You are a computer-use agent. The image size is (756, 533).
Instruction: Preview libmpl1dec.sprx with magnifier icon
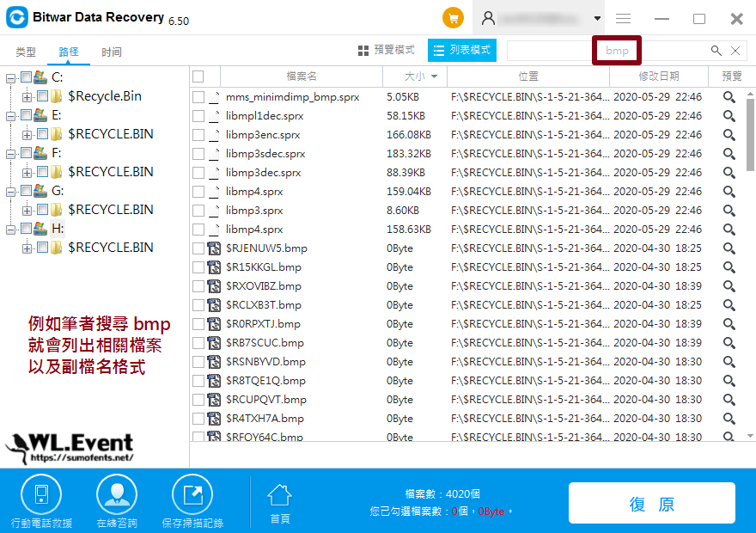[729, 116]
